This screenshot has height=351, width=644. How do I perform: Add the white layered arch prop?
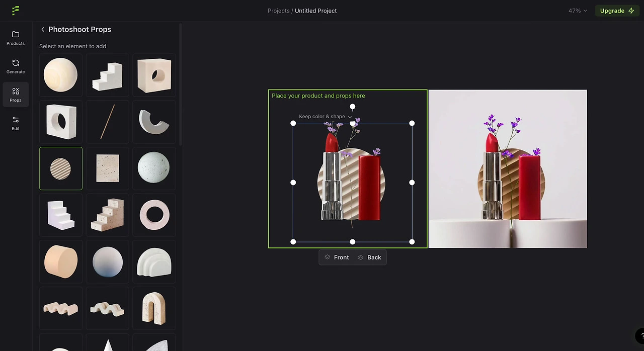[x=154, y=261]
